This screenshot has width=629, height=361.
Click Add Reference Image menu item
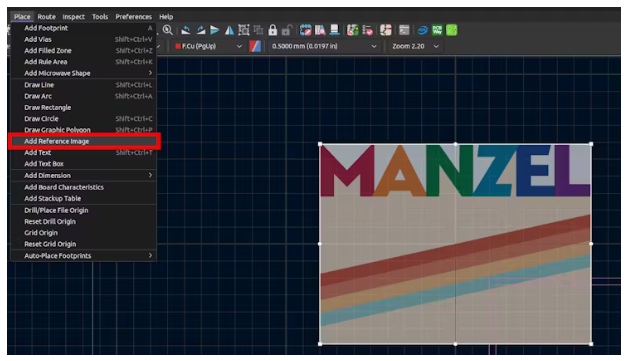coord(83,141)
